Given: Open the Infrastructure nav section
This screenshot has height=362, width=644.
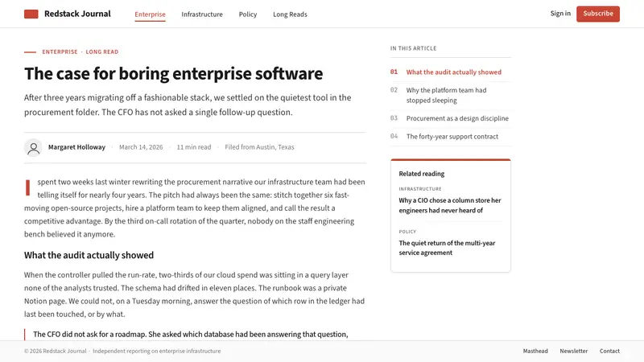Looking at the screenshot, I should [202, 14].
